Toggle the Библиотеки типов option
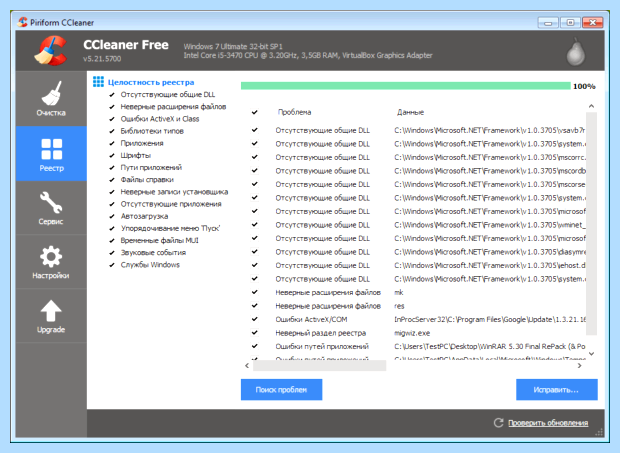 point(112,131)
